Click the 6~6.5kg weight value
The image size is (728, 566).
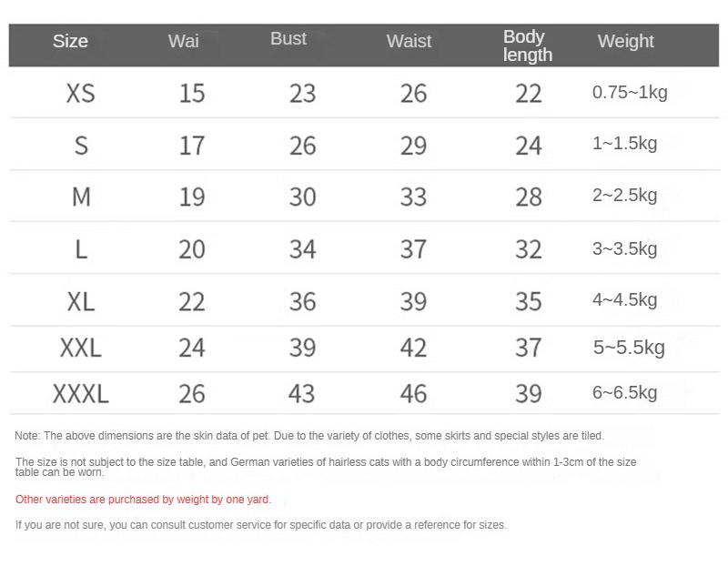pyautogui.click(x=624, y=392)
